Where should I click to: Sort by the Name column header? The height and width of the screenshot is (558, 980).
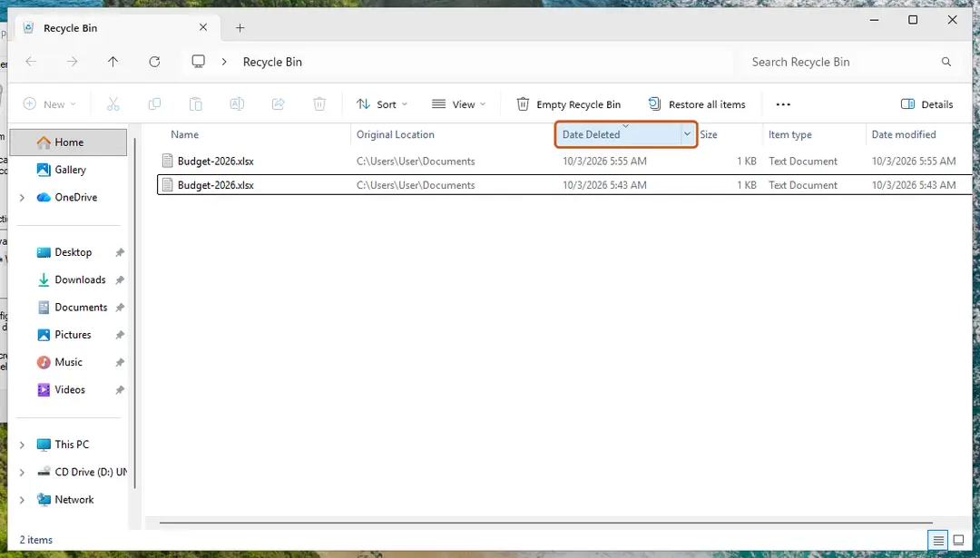coord(184,134)
